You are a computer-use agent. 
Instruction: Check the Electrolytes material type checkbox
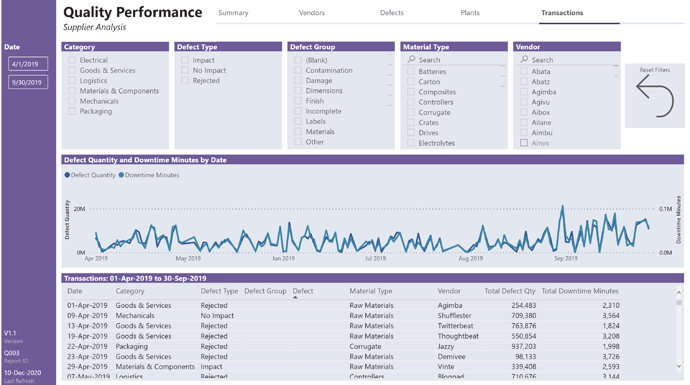tap(411, 143)
